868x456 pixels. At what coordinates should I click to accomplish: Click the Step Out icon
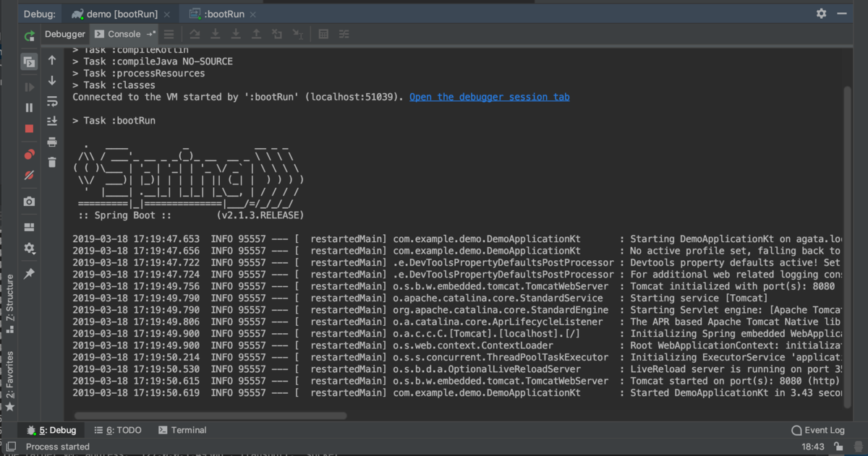click(x=256, y=34)
